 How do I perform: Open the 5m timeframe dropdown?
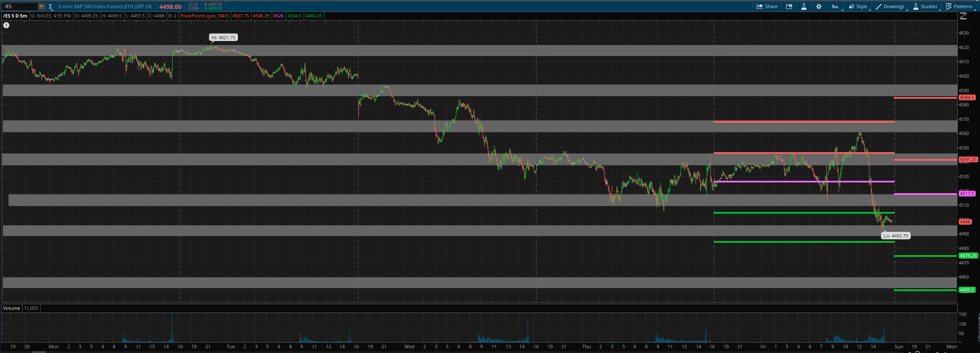coord(835,6)
